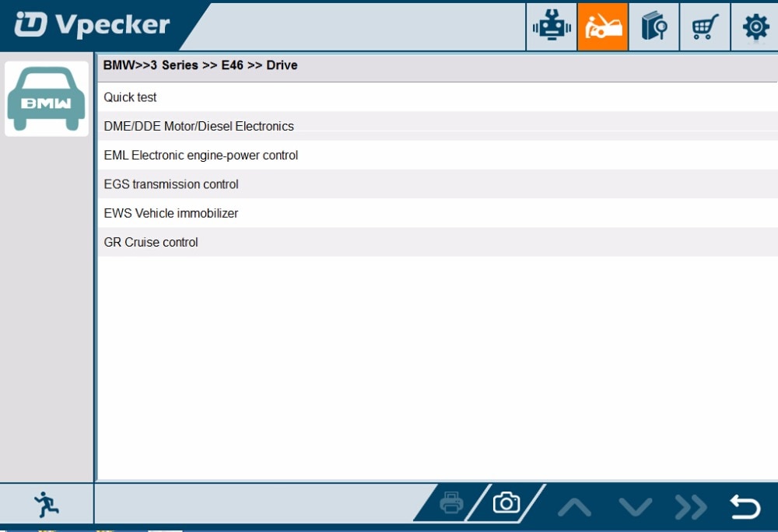Select the orange vehicle diagnosis icon
Viewport: 778px width, 532px height.
point(602,27)
